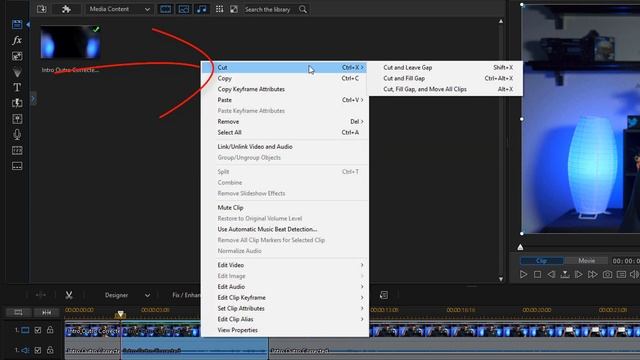This screenshot has width=640, height=360.
Task: Expand the Set Clip Attributes submenu
Action: (285, 309)
